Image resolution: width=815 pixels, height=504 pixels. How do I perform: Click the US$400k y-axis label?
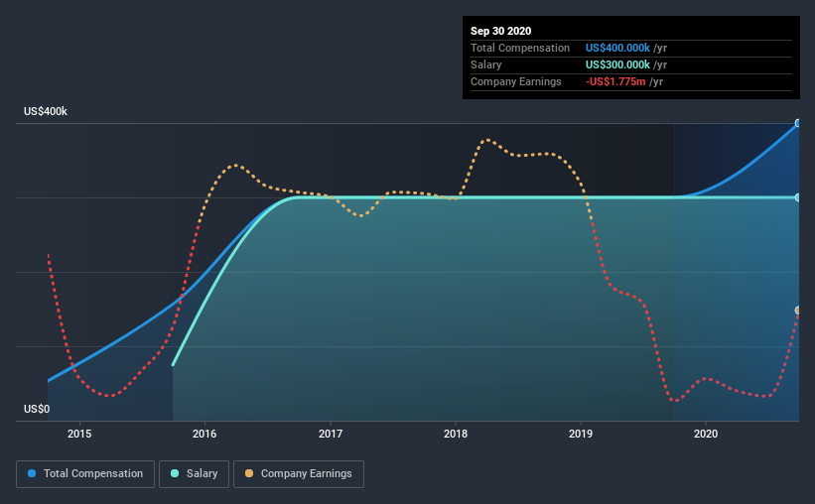tap(46, 111)
